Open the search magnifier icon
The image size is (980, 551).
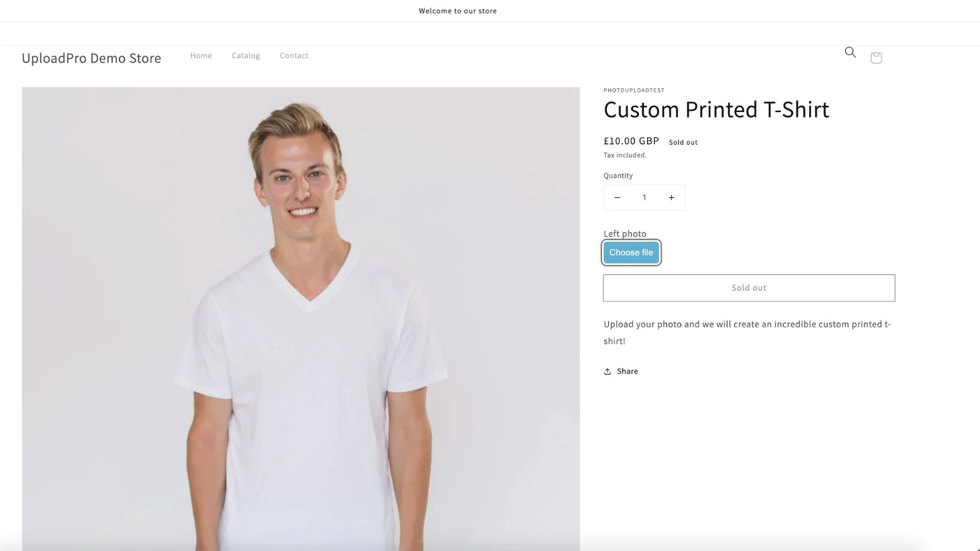tap(850, 52)
